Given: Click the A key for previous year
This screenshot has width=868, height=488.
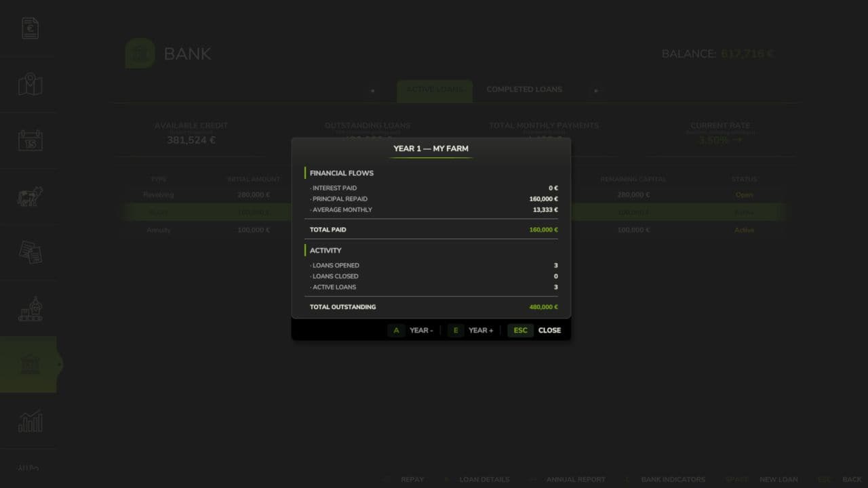Looking at the screenshot, I should click(397, 330).
